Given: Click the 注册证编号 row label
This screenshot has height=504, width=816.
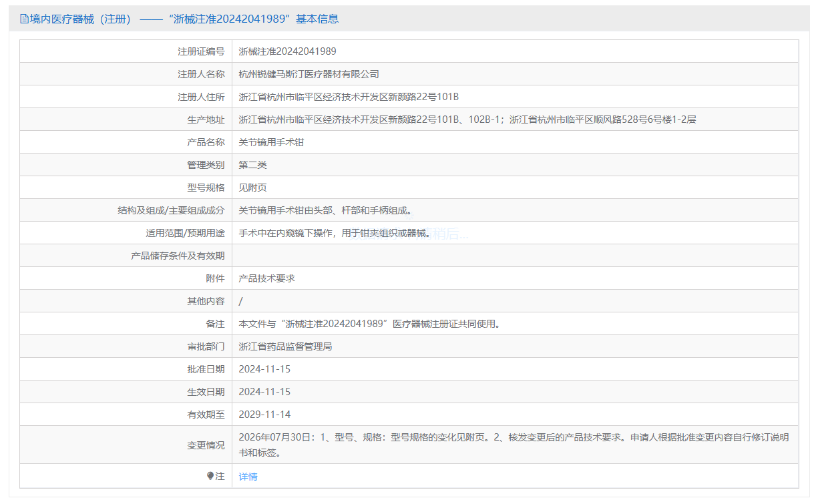Looking at the screenshot, I should pos(201,51).
